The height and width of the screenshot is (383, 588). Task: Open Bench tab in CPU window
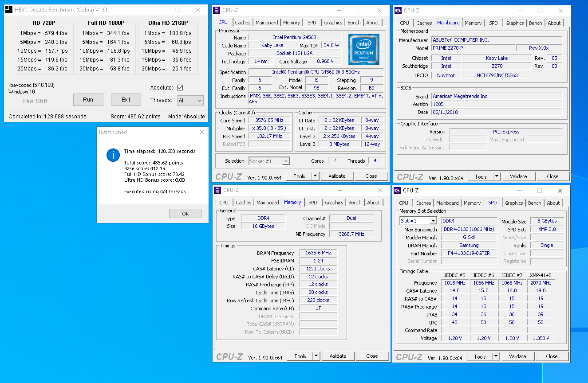[x=354, y=23]
